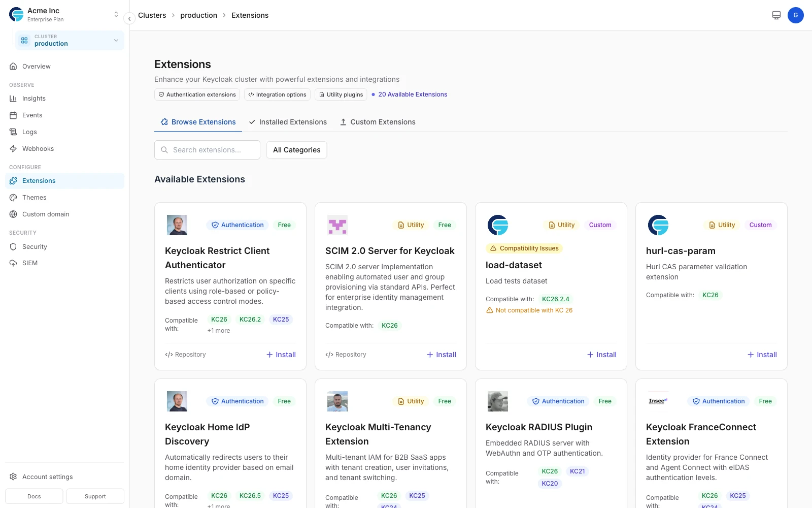Open Webhooks in the sidebar
This screenshot has height=508, width=812.
tap(64, 149)
